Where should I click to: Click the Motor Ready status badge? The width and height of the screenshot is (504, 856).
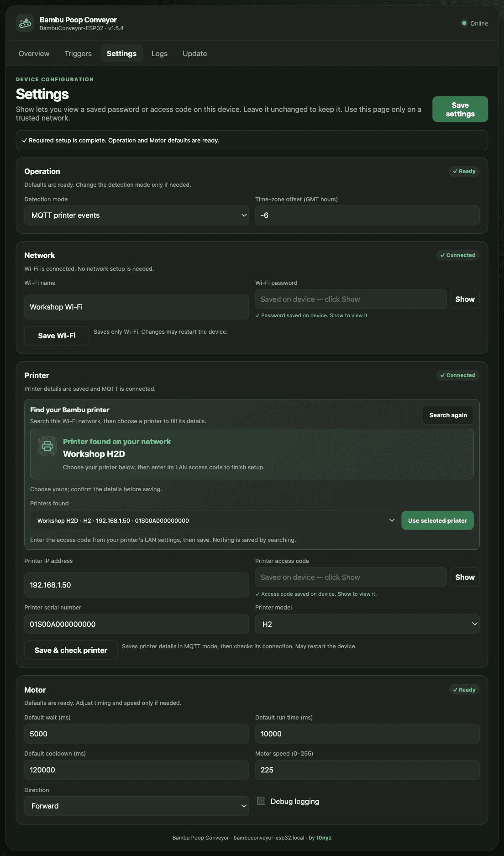click(464, 690)
